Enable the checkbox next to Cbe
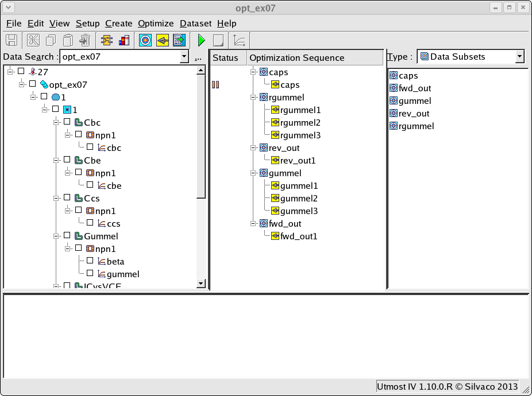 (x=67, y=160)
